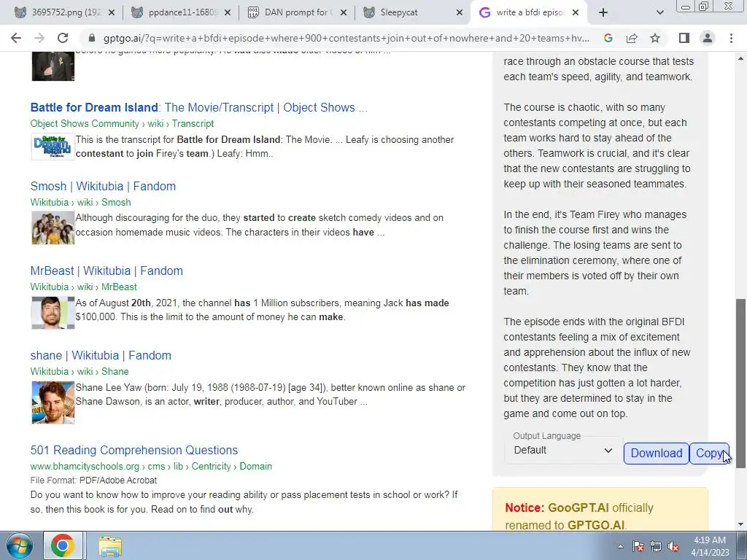Open Battle for Dream Island Movie Transcript link
The width and height of the screenshot is (747, 560).
pyautogui.click(x=198, y=108)
